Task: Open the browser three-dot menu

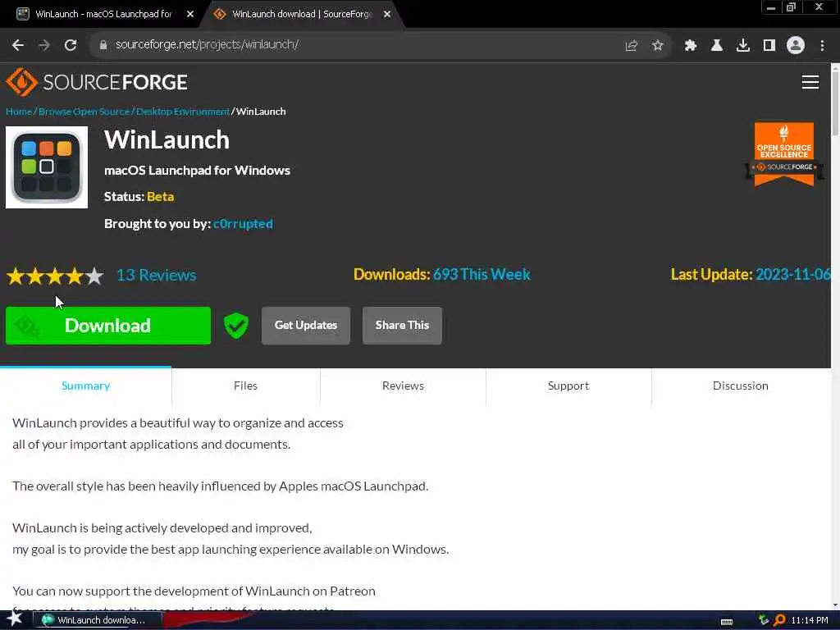Action: 822,46
